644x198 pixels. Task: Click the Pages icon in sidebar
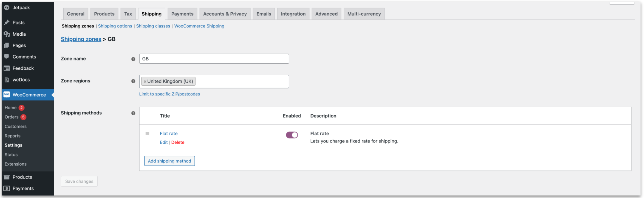[x=7, y=45]
